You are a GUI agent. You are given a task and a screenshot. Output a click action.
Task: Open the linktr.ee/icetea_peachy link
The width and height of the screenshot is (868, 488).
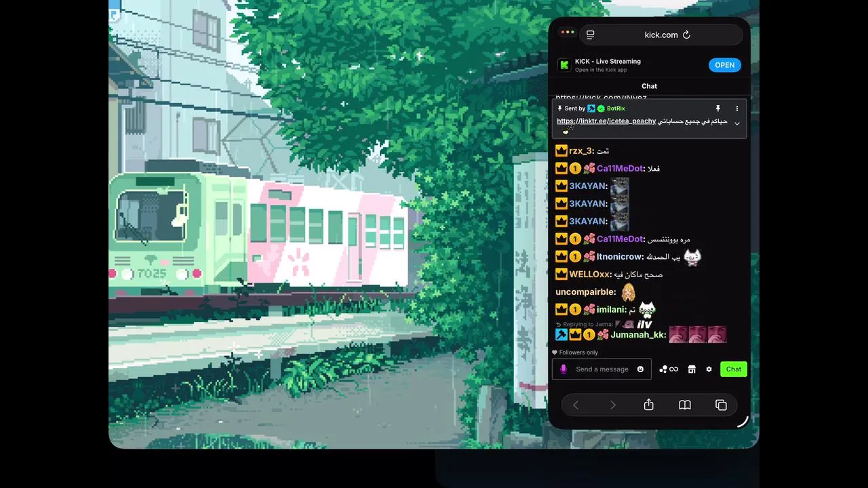point(606,121)
